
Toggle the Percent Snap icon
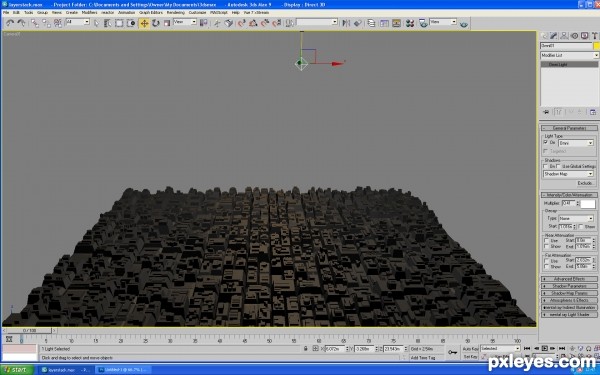pos(265,23)
